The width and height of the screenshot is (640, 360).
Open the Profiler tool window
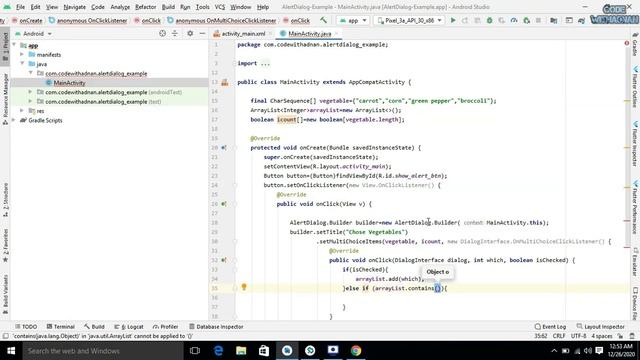[x=165, y=327]
